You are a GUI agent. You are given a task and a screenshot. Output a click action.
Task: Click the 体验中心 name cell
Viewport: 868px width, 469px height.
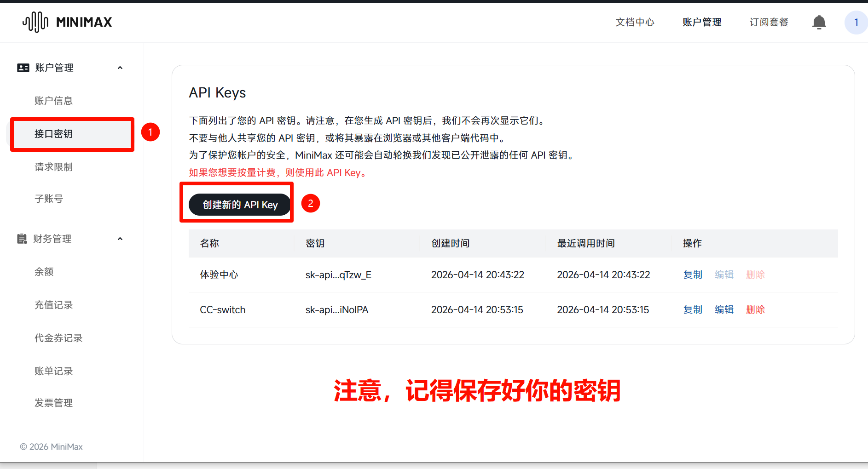click(x=219, y=275)
